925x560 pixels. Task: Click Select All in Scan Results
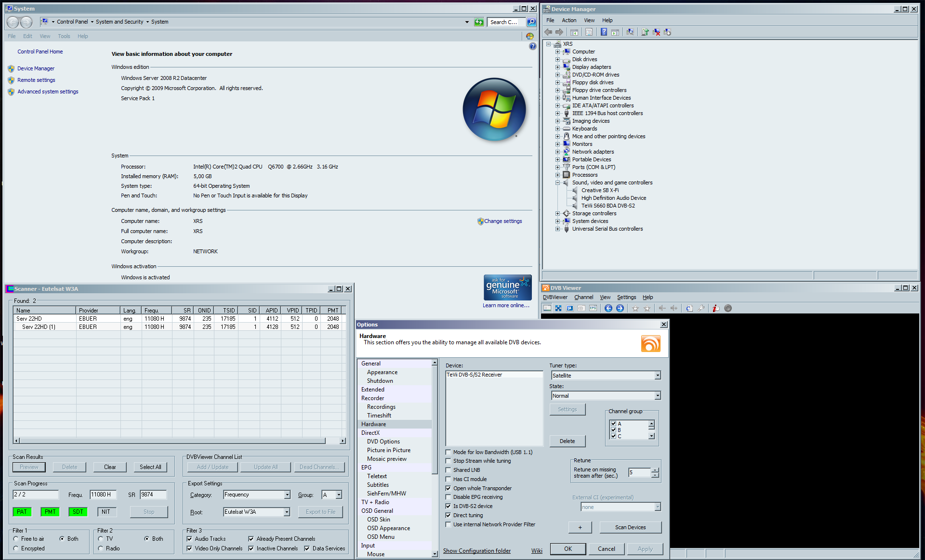pyautogui.click(x=150, y=467)
